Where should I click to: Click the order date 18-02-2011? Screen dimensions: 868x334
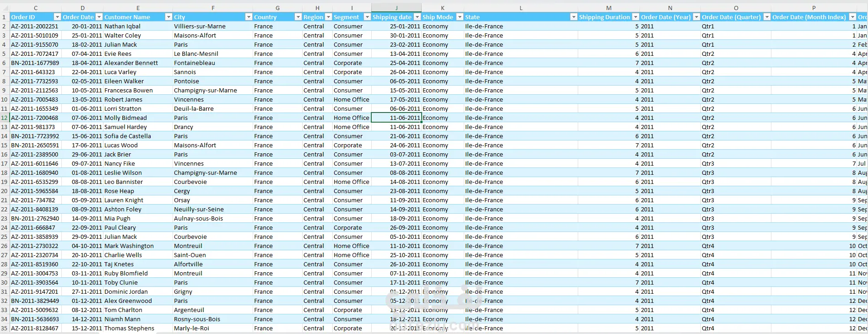coord(87,44)
